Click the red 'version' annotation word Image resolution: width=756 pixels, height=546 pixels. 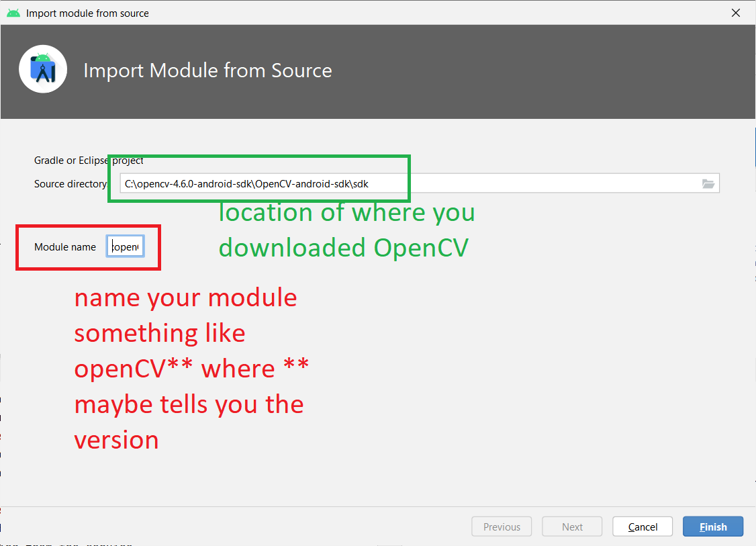[x=116, y=440]
